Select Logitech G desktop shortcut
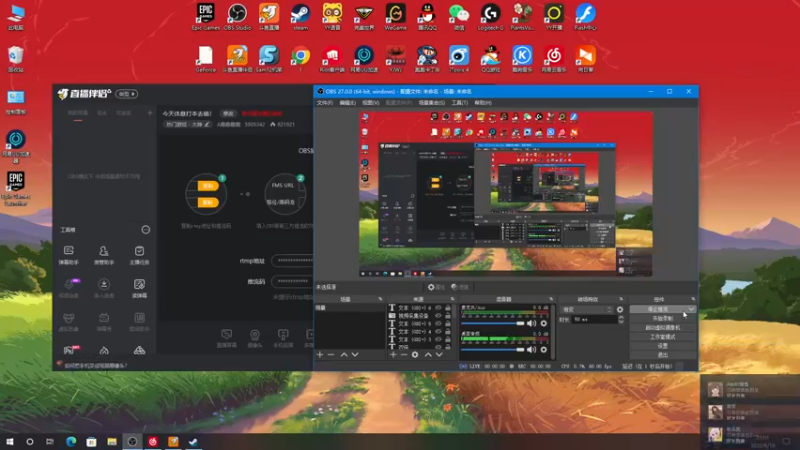The width and height of the screenshot is (800, 450). [490, 17]
